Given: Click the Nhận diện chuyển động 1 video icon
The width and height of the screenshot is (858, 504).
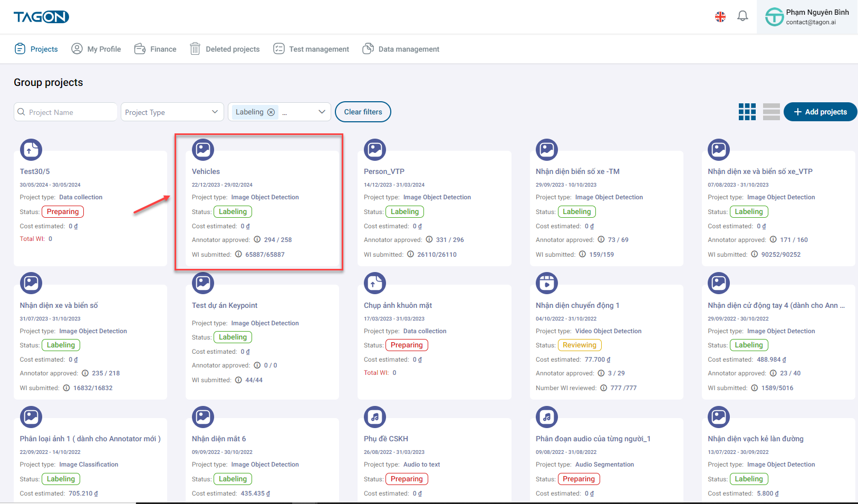Looking at the screenshot, I should [547, 284].
